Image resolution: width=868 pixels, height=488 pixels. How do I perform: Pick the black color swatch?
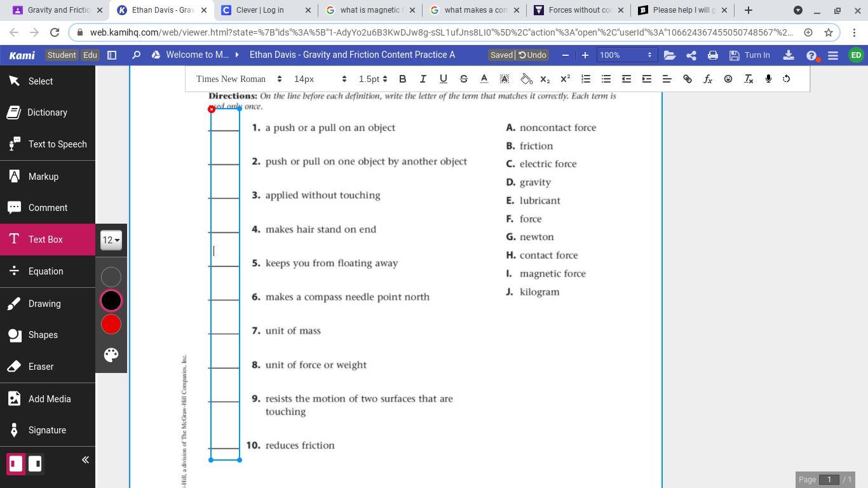point(111,301)
